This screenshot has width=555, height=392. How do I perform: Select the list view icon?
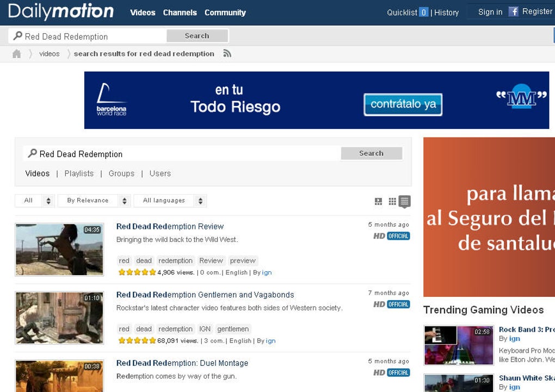[x=405, y=201]
